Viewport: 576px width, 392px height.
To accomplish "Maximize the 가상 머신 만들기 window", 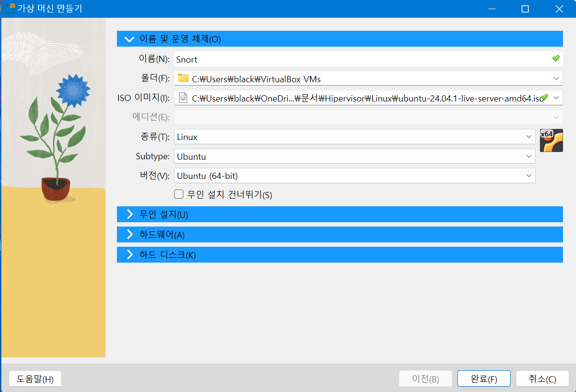I will click(525, 9).
